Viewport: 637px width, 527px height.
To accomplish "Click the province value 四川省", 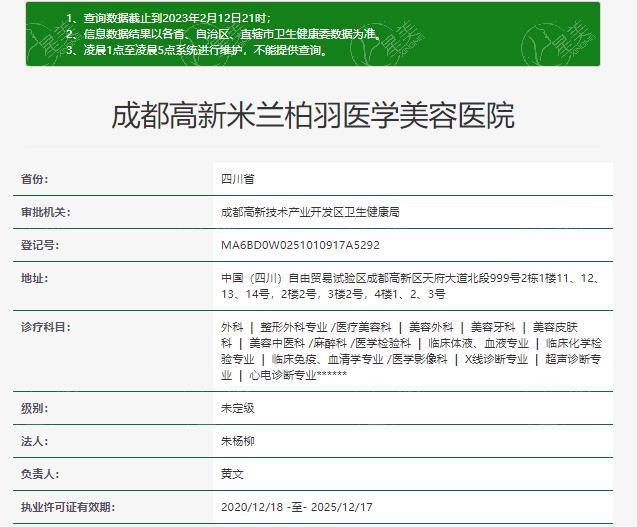I will click(238, 179).
